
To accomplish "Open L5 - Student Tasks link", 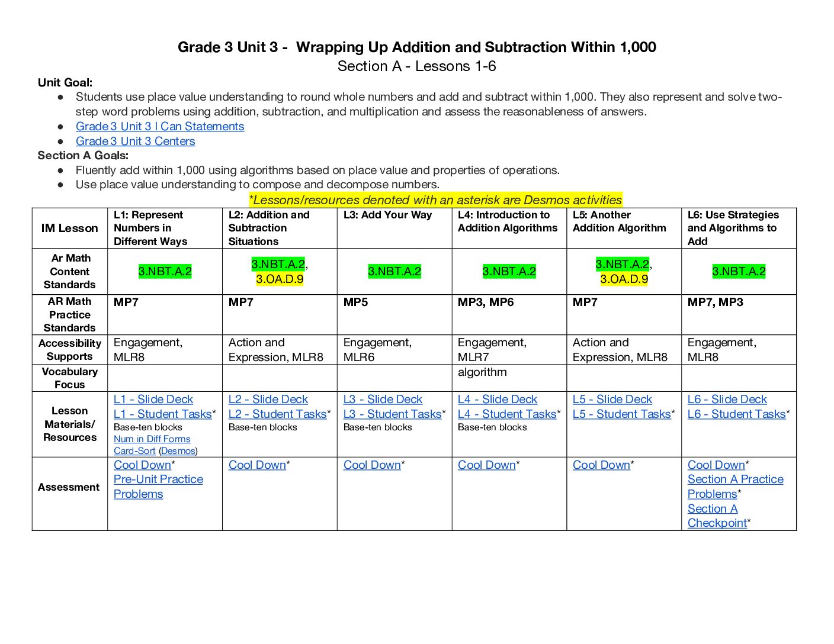I will click(x=622, y=414).
